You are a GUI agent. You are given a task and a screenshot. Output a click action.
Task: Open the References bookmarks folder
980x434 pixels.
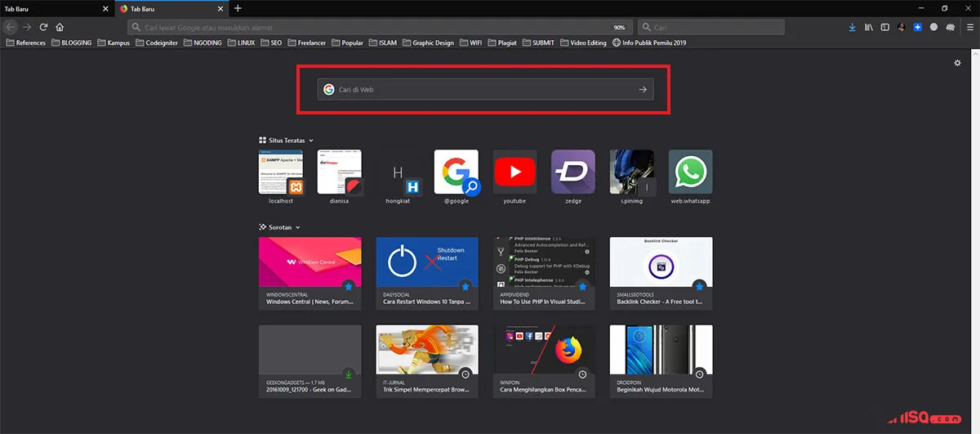[26, 43]
